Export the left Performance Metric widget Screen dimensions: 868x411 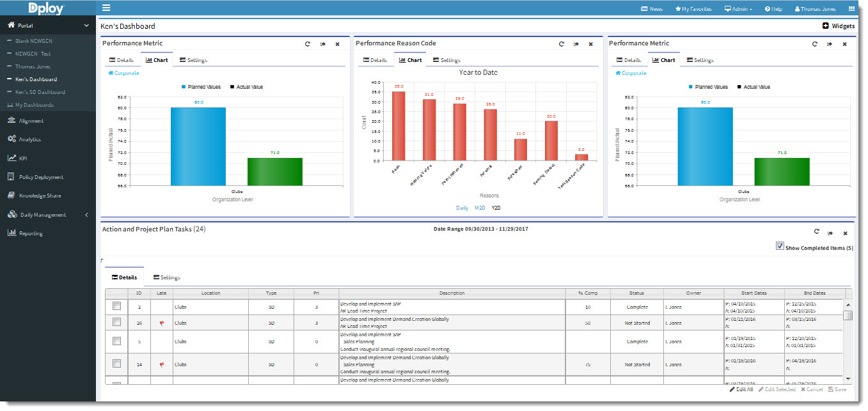coord(322,44)
